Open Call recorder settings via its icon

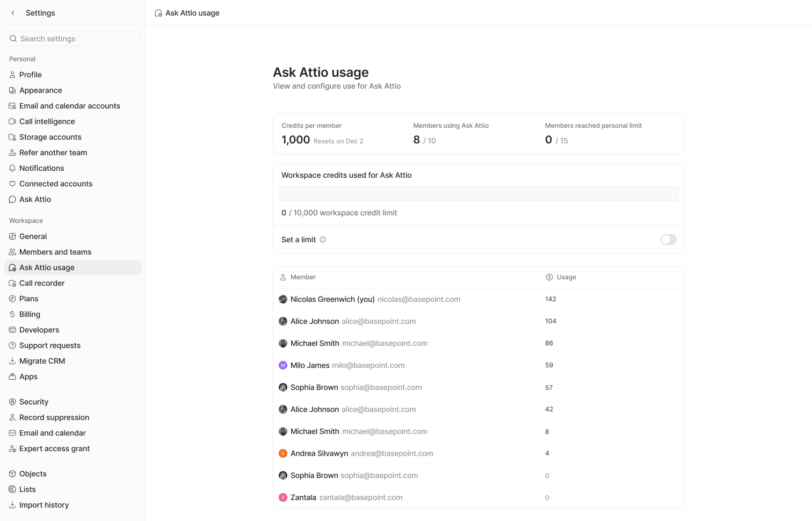[12, 283]
